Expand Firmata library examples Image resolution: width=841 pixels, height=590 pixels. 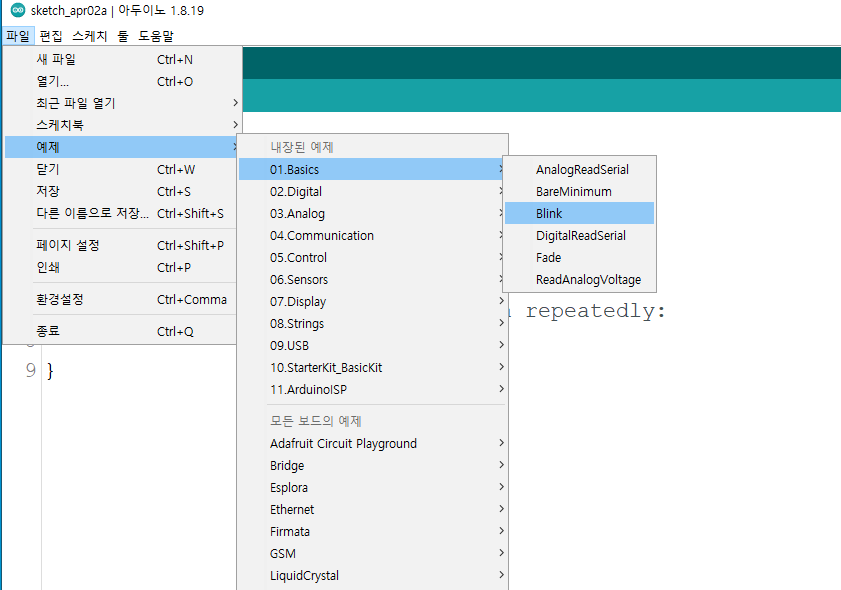click(x=372, y=532)
